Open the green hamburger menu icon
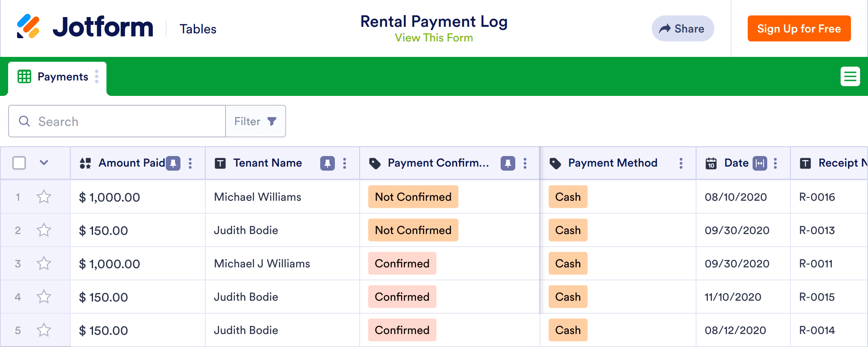The height and width of the screenshot is (347, 868). 850,76
